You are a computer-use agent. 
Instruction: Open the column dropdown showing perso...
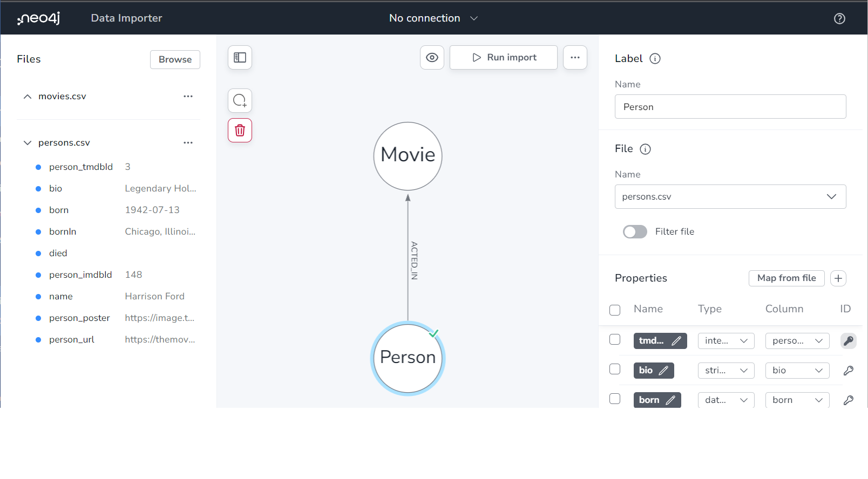coord(797,341)
